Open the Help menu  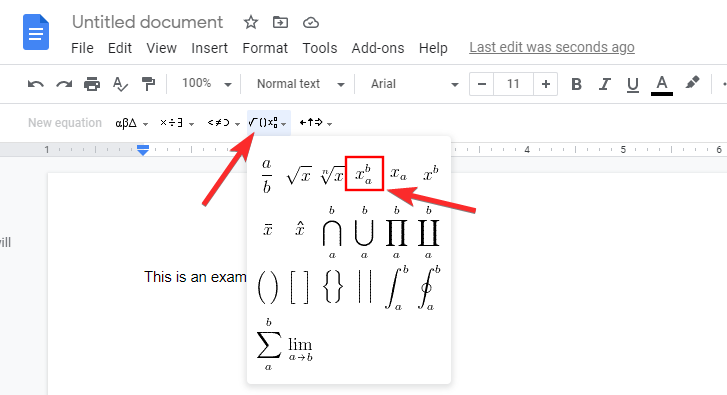[433, 48]
